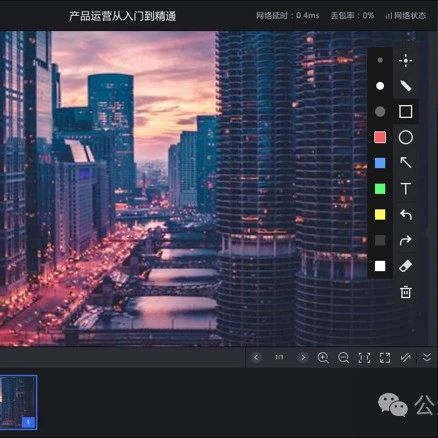Viewport: 438px width, 438px height.
Task: Pick the green color swatch
Action: 380,189
